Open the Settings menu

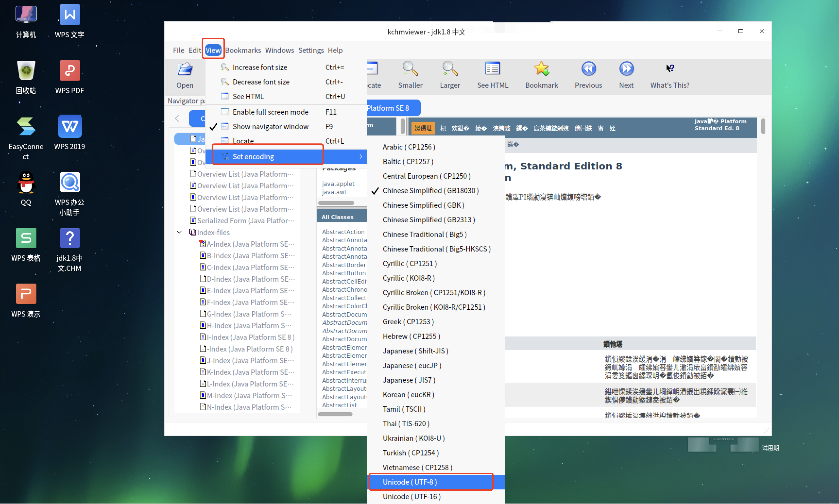pyautogui.click(x=311, y=50)
